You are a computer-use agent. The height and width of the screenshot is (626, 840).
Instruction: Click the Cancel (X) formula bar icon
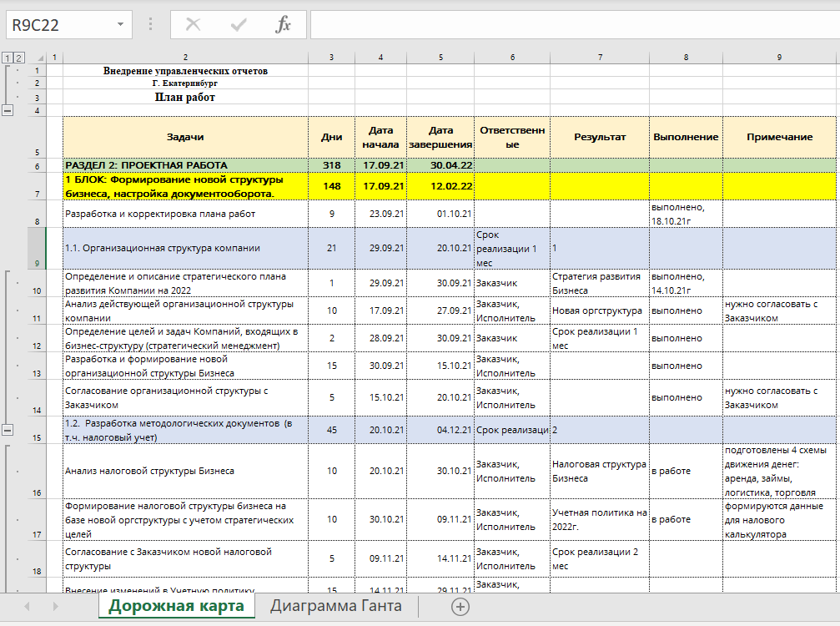coord(193,25)
